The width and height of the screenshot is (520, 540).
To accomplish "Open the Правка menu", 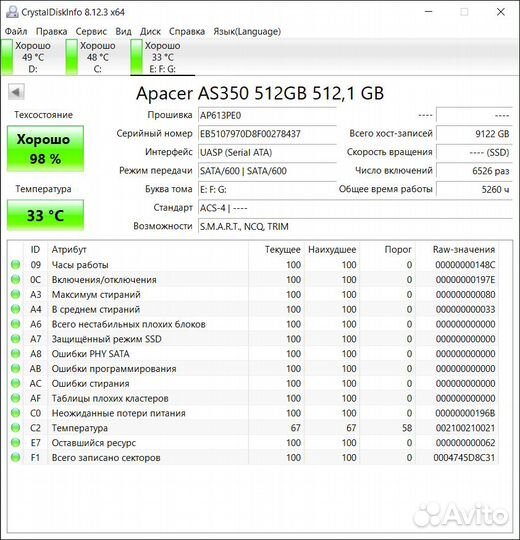I will pyautogui.click(x=51, y=31).
